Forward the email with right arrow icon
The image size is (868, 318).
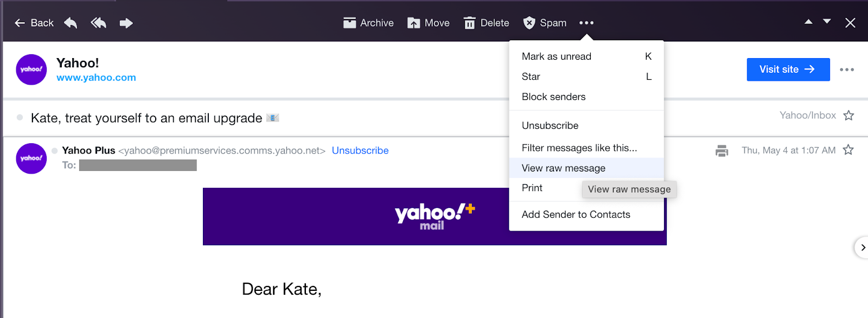tap(126, 23)
